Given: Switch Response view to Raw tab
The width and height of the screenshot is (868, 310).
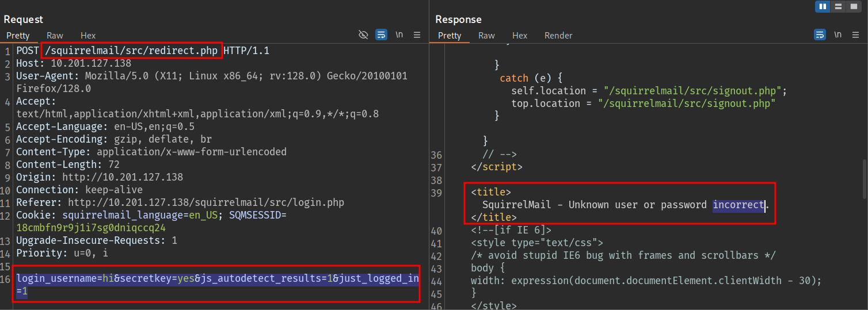Looking at the screenshot, I should pos(486,36).
